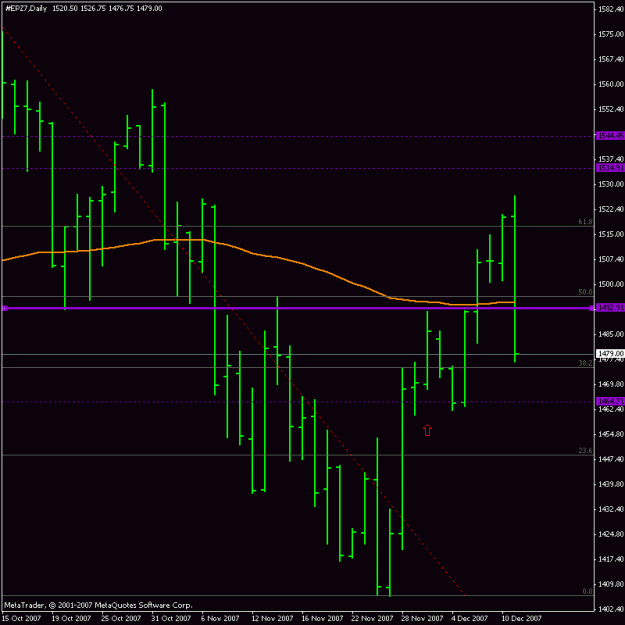Click the 61.8 Fibonacci level label
This screenshot has width=625, height=625.
[585, 222]
